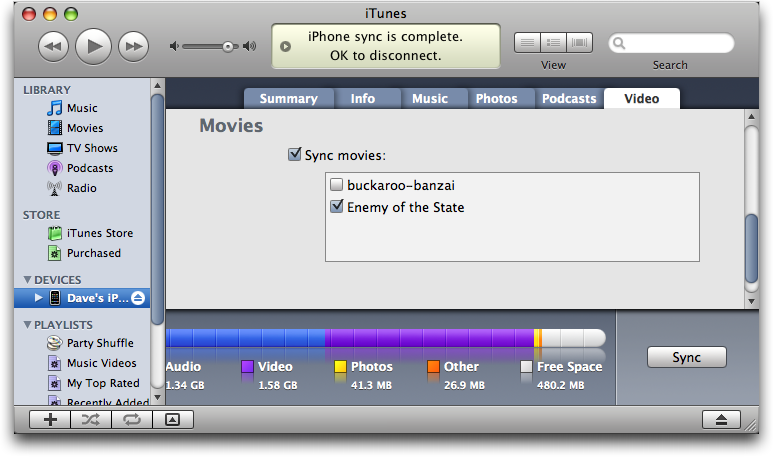This screenshot has height=457, width=773.
Task: Uncheck Enemy of the State movie
Action: point(337,206)
